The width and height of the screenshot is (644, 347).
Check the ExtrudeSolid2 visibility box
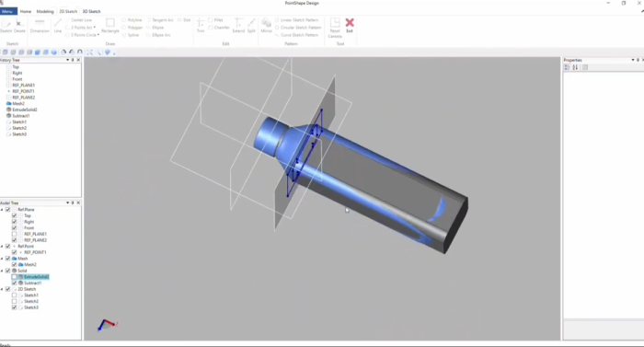(15, 277)
